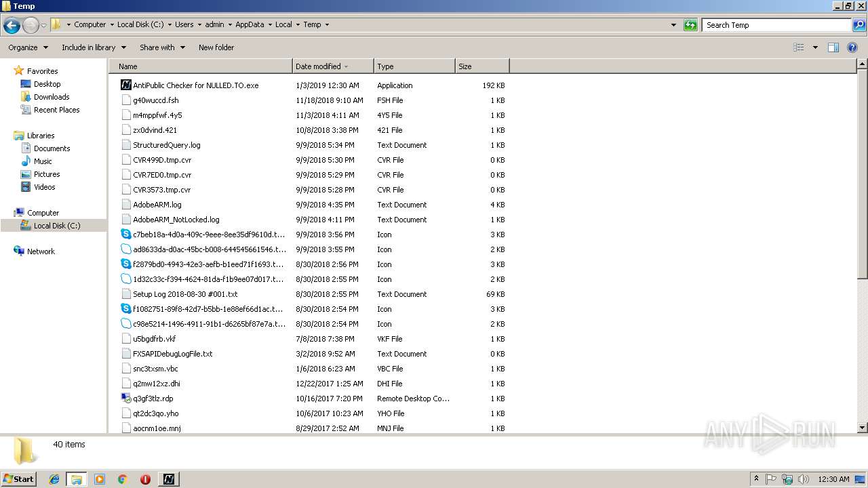The image size is (868, 488).
Task: Click the Forward navigation arrow
Action: [x=31, y=25]
